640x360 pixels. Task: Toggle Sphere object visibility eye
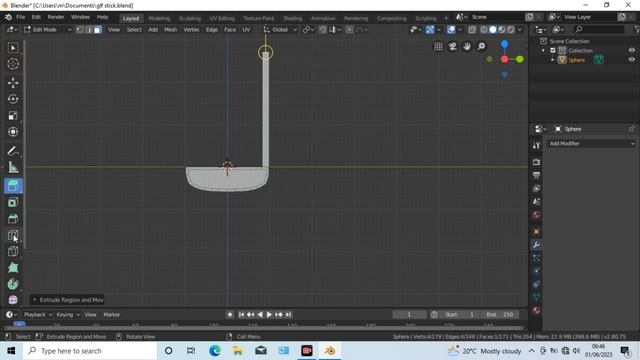(631, 60)
